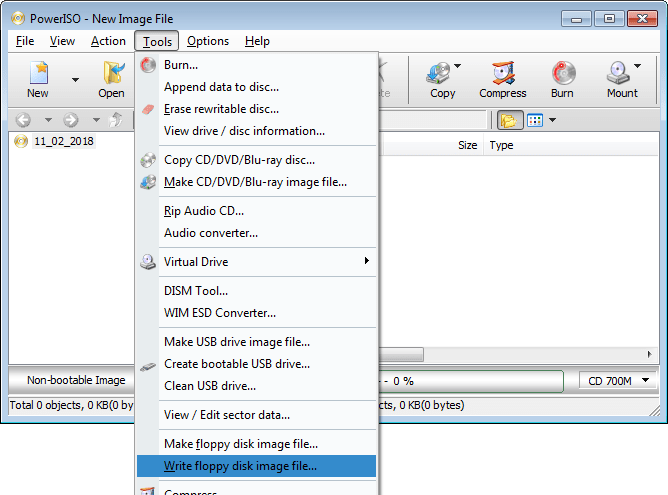The image size is (668, 495).
Task: Open the view mode dropdown arrow
Action: coord(553,120)
